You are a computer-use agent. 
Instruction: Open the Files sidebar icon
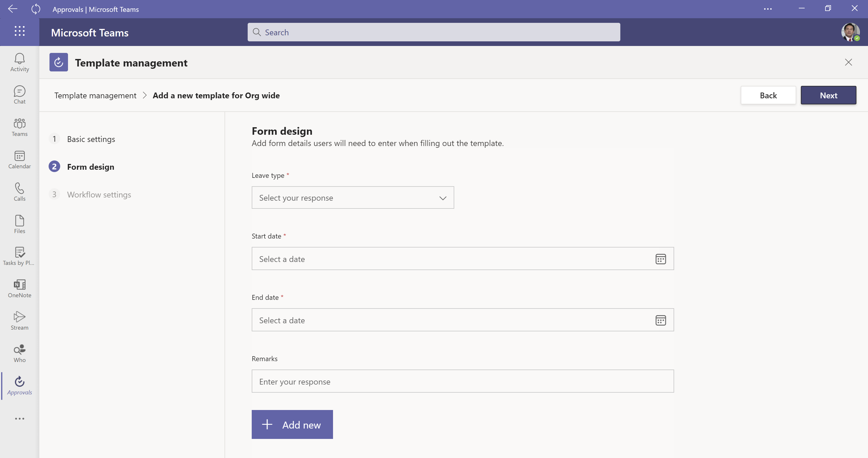coord(20,224)
